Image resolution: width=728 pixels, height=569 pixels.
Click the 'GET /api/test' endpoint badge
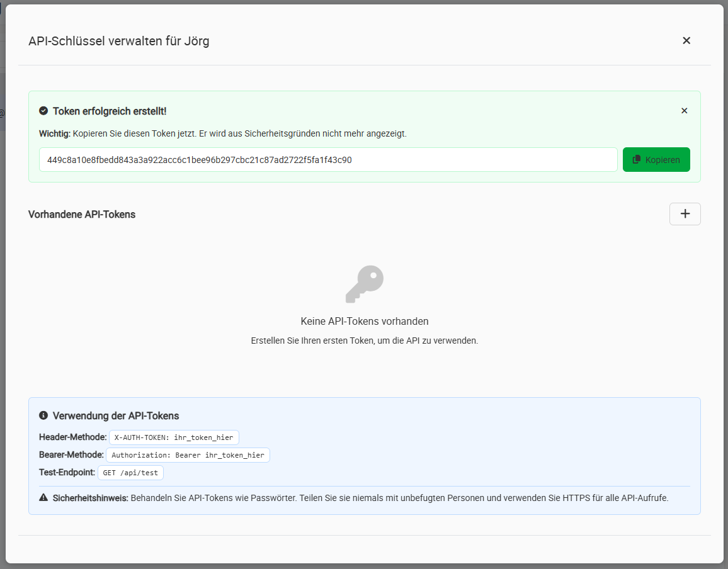pos(130,472)
